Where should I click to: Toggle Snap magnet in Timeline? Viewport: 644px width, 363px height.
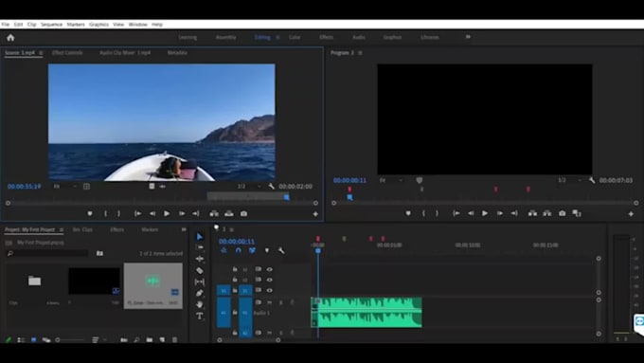239,250
